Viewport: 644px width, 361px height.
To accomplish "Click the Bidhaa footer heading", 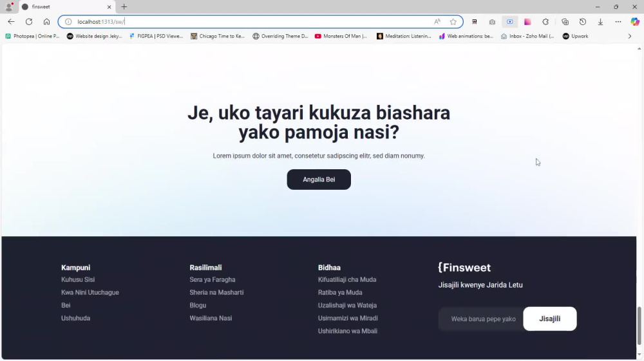I will (329, 268).
